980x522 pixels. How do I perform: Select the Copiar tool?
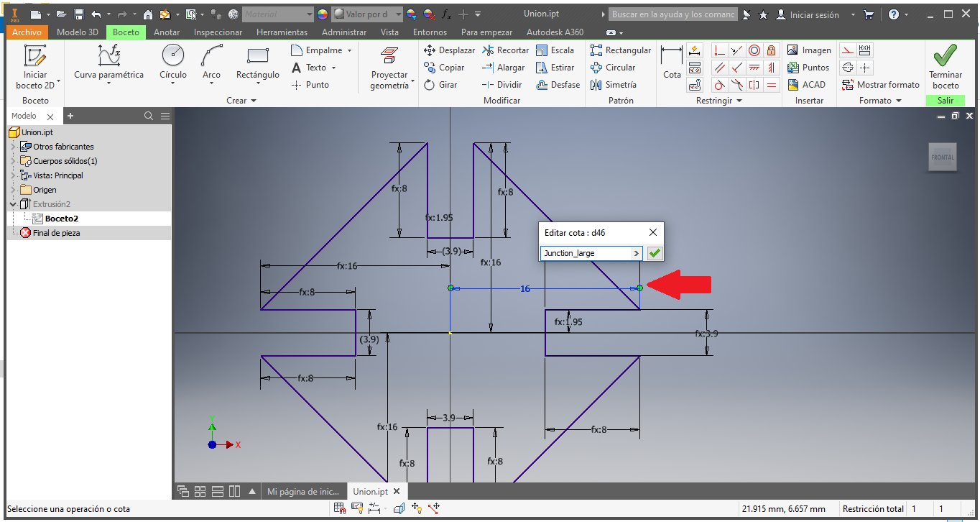(x=444, y=68)
